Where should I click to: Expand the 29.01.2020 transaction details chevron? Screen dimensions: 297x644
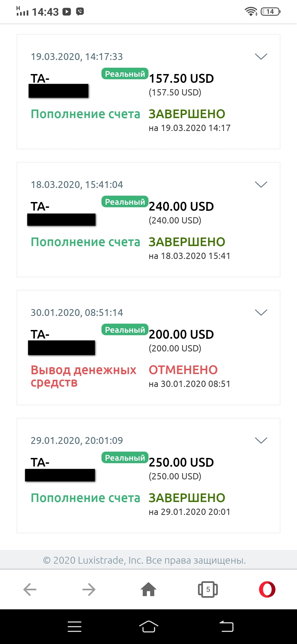tap(261, 440)
